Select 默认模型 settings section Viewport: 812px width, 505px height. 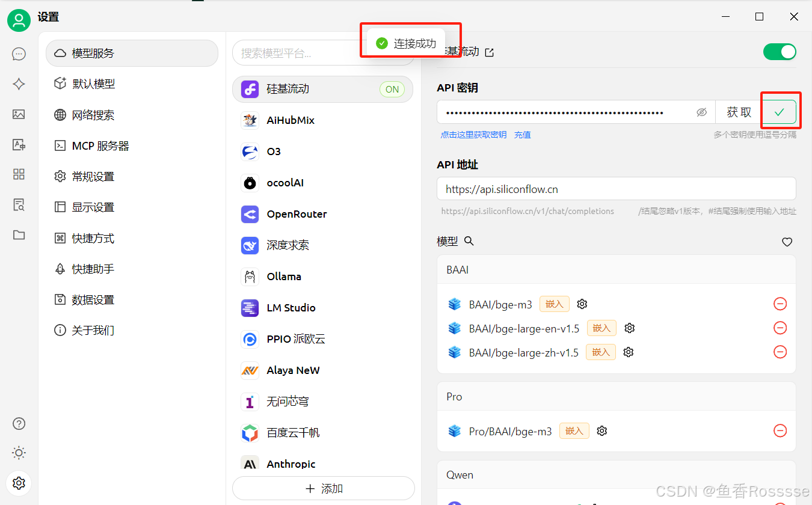pyautogui.click(x=132, y=84)
